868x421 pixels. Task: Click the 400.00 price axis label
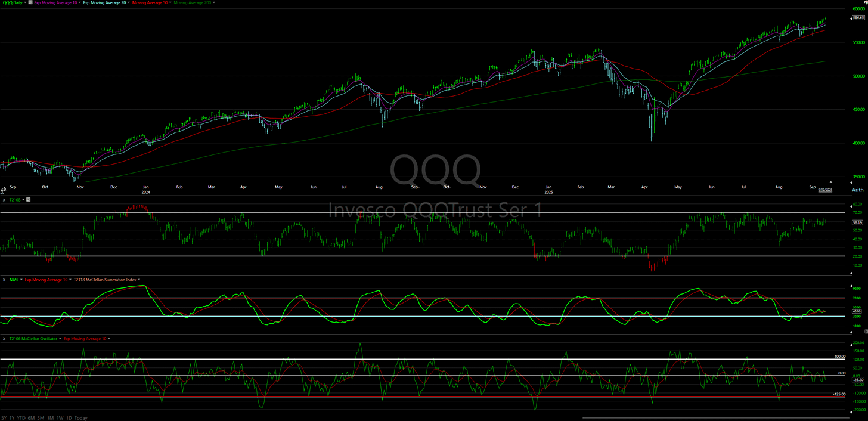click(858, 143)
